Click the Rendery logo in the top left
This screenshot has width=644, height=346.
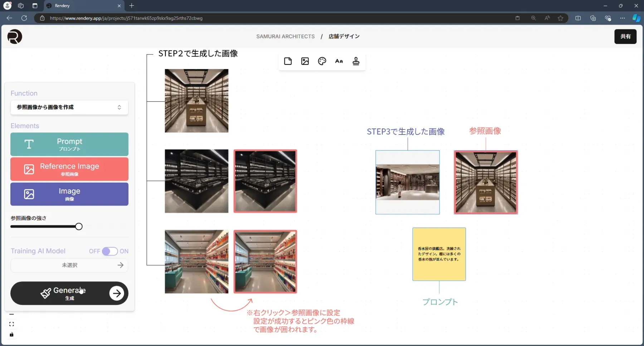click(x=14, y=36)
